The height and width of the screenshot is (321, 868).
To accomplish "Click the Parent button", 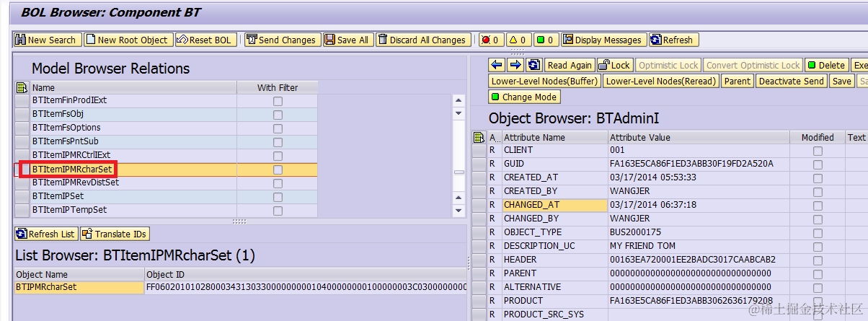I will click(737, 81).
